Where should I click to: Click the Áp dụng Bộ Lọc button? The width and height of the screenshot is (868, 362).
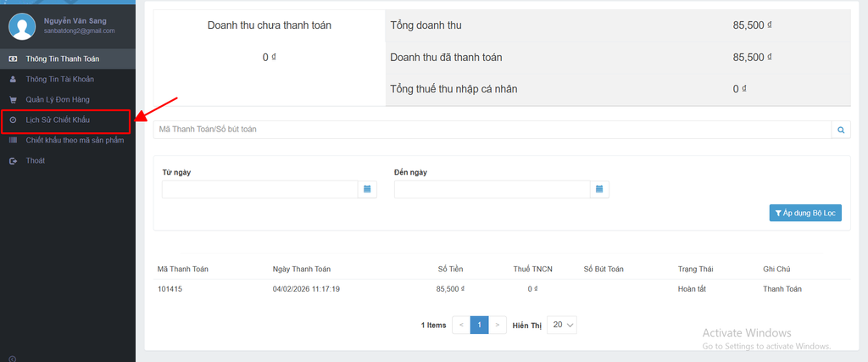point(805,213)
